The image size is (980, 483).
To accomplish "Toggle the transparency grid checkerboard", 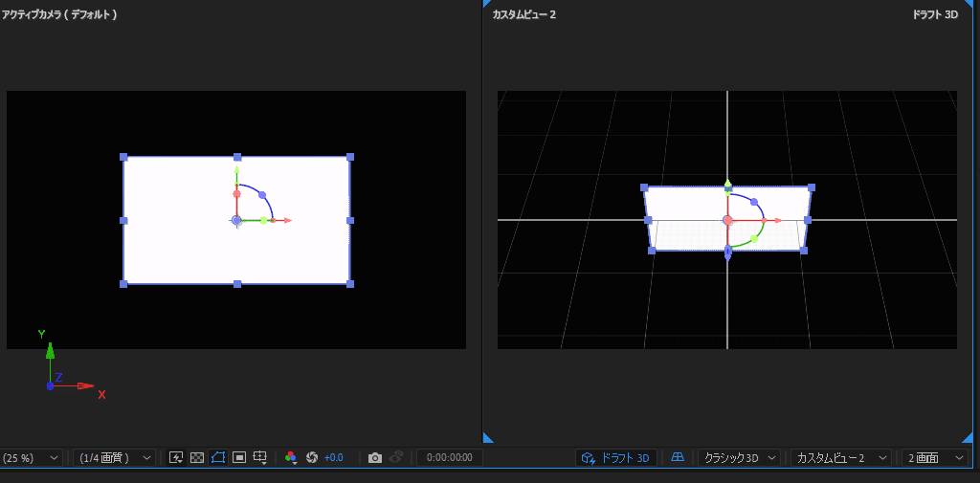I will 197,457.
